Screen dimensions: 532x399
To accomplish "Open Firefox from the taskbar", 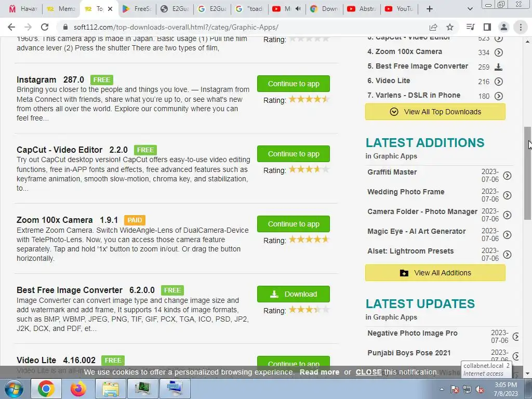I will tap(78, 389).
